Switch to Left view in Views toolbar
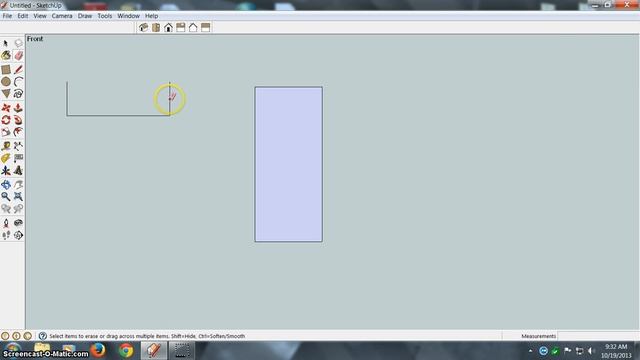640x360 pixels. pos(205,27)
